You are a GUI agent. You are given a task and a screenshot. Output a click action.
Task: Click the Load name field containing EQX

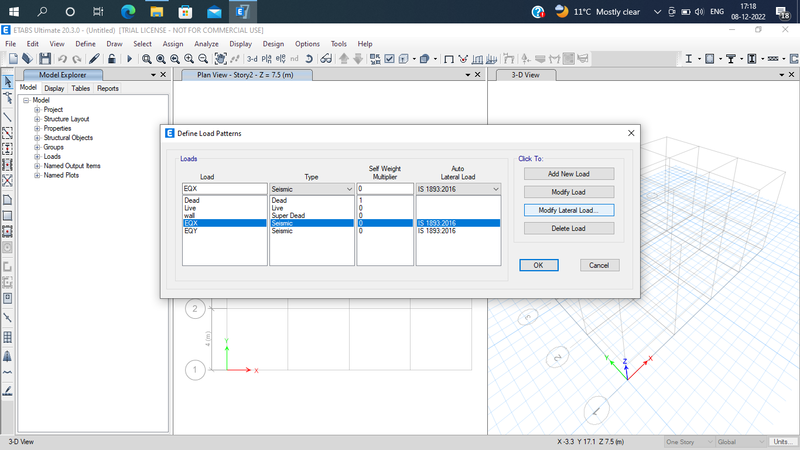224,189
